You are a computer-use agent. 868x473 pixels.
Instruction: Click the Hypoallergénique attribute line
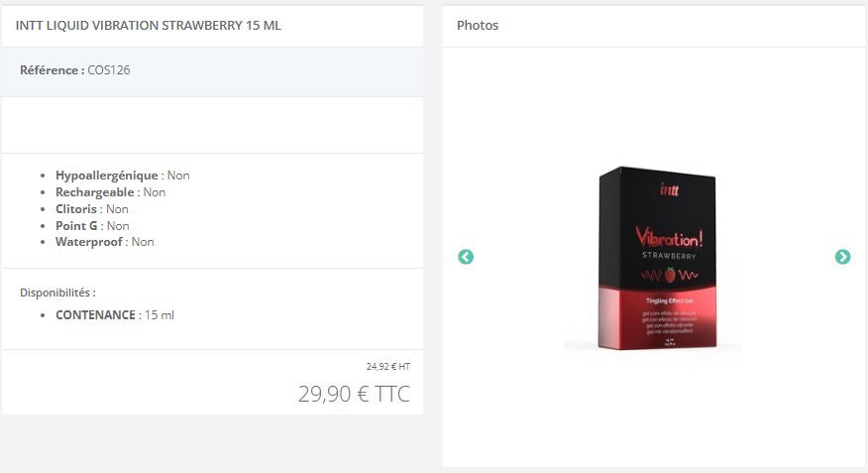coord(122,176)
